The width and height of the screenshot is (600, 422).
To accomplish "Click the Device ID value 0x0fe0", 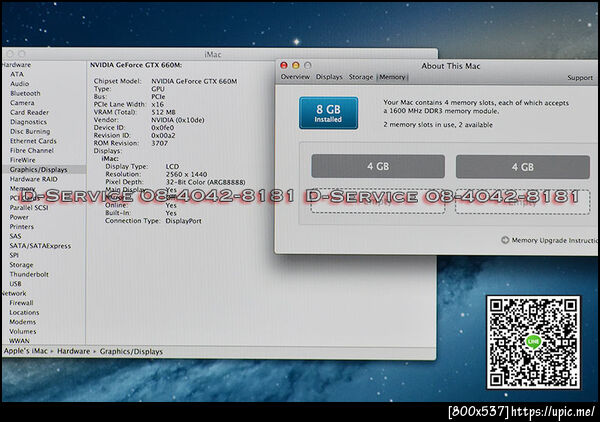I will coord(162,128).
